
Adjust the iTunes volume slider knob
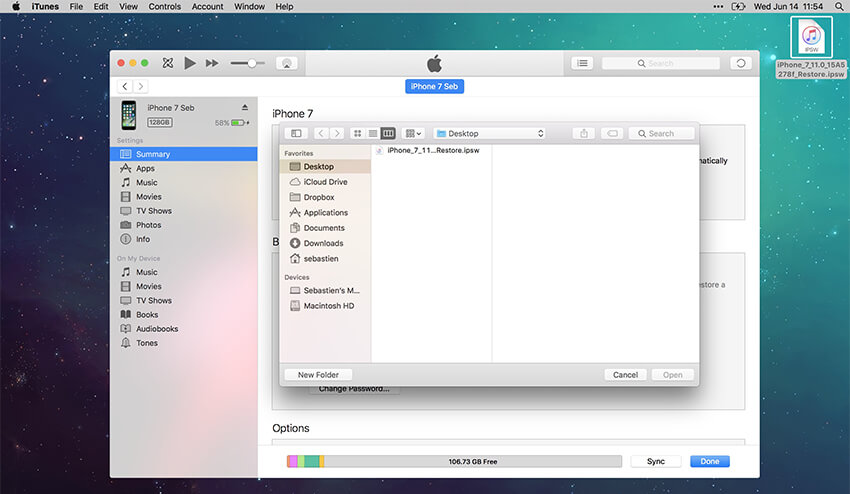252,63
